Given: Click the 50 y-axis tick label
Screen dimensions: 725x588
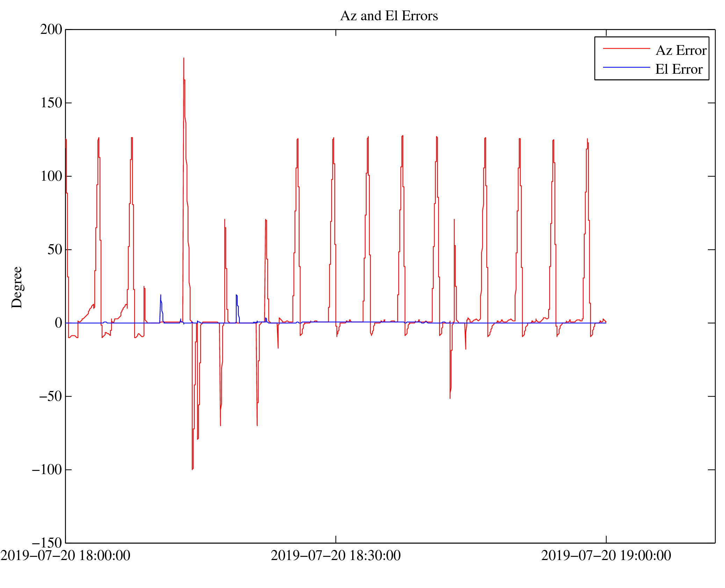Looking at the screenshot, I should tap(55, 249).
